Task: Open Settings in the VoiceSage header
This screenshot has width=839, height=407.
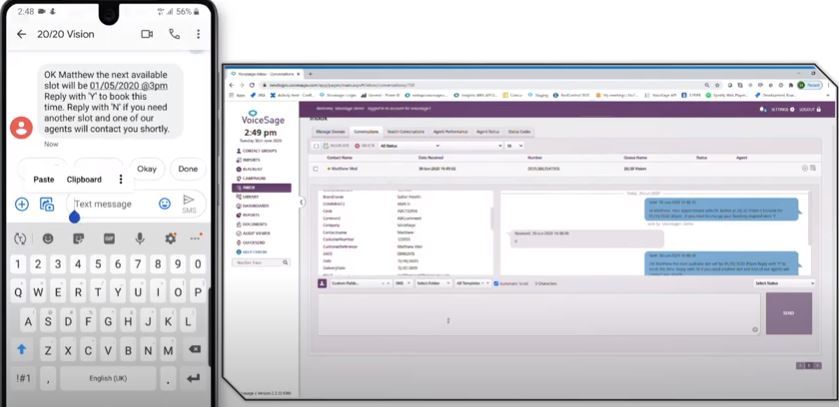Action: click(x=783, y=109)
